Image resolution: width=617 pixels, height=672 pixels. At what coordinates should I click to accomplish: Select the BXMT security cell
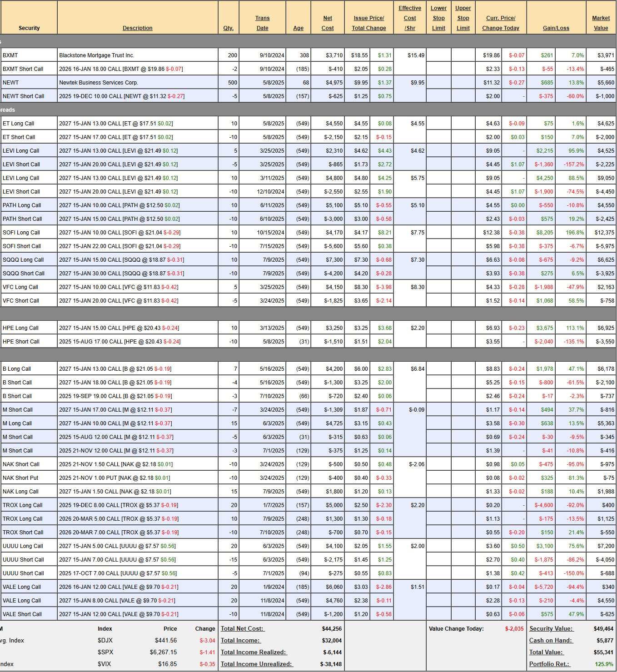coord(10,55)
